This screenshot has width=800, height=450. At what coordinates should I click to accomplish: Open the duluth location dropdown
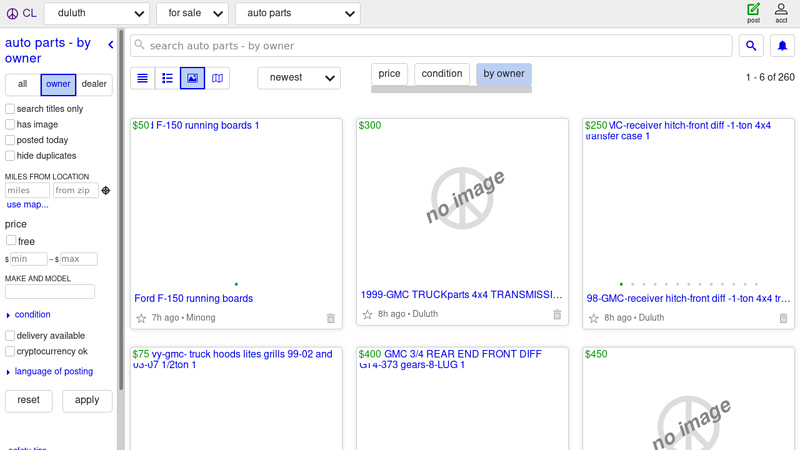97,13
